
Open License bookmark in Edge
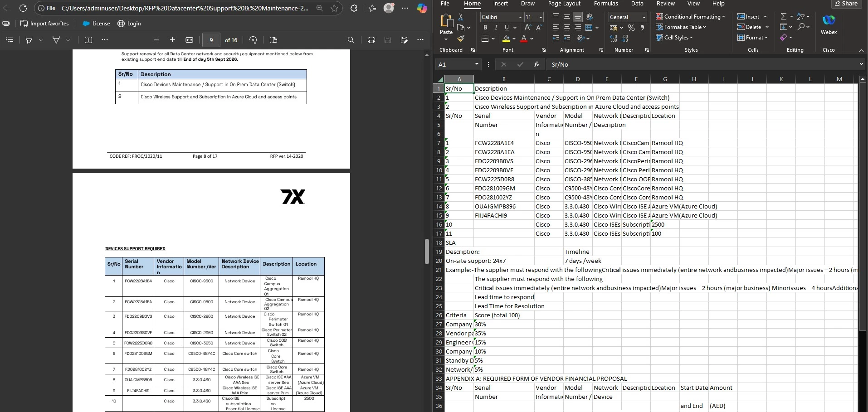pyautogui.click(x=96, y=24)
